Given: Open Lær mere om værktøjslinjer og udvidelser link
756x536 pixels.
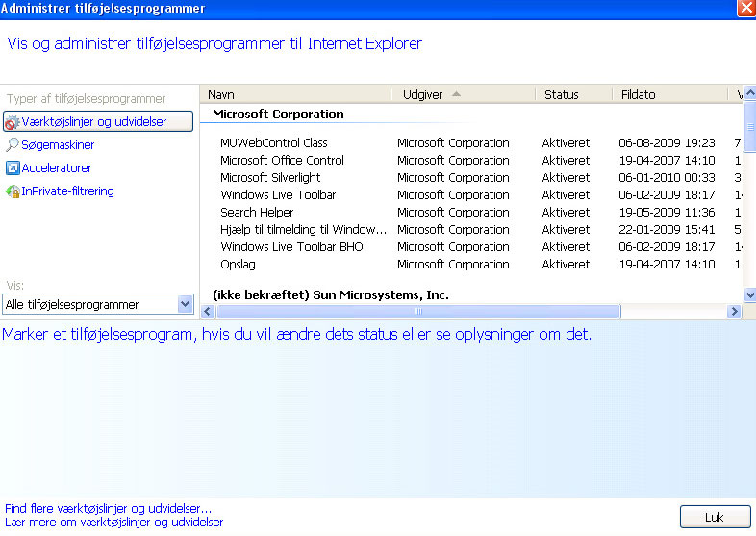Looking at the screenshot, I should [x=113, y=522].
